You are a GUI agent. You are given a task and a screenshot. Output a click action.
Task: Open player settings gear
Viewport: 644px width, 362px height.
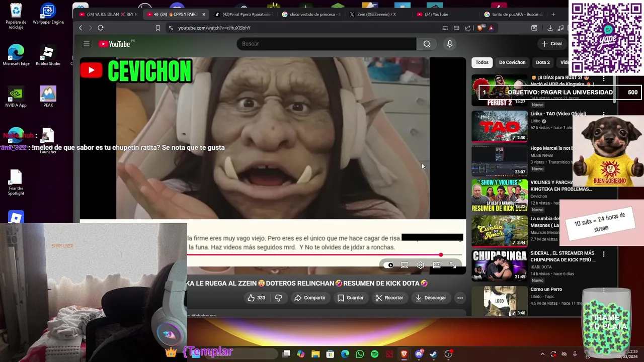point(421,265)
